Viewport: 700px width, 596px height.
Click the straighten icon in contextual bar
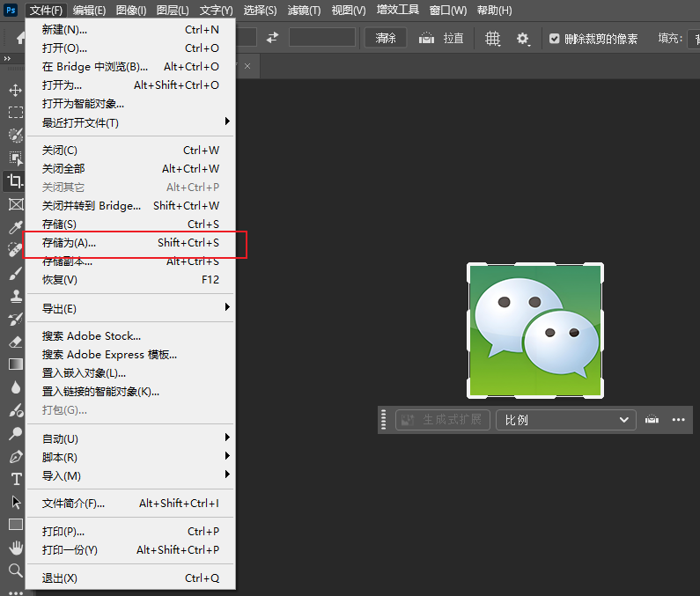coord(652,419)
